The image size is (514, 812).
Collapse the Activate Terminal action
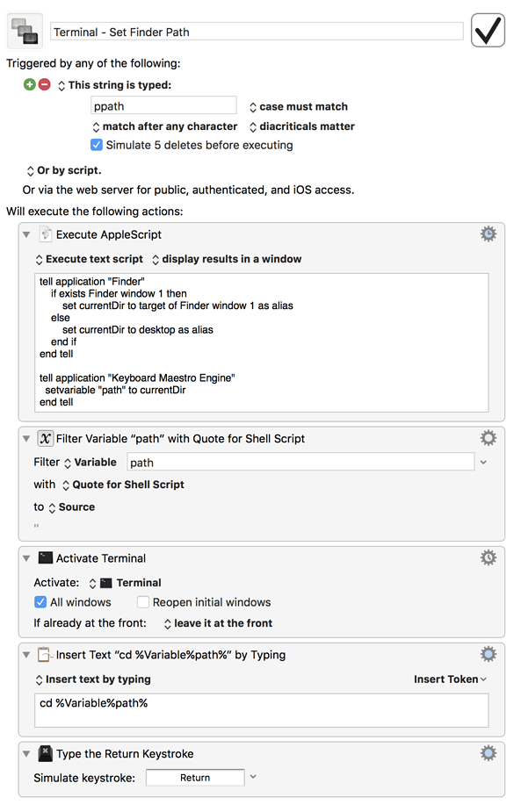pyautogui.click(x=26, y=558)
